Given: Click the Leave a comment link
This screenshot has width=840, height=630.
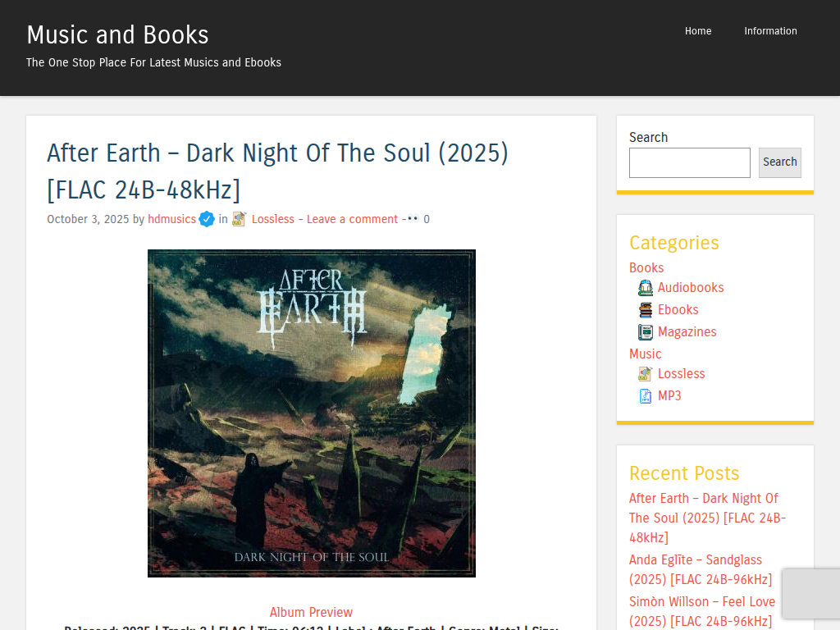Looking at the screenshot, I should coord(352,219).
